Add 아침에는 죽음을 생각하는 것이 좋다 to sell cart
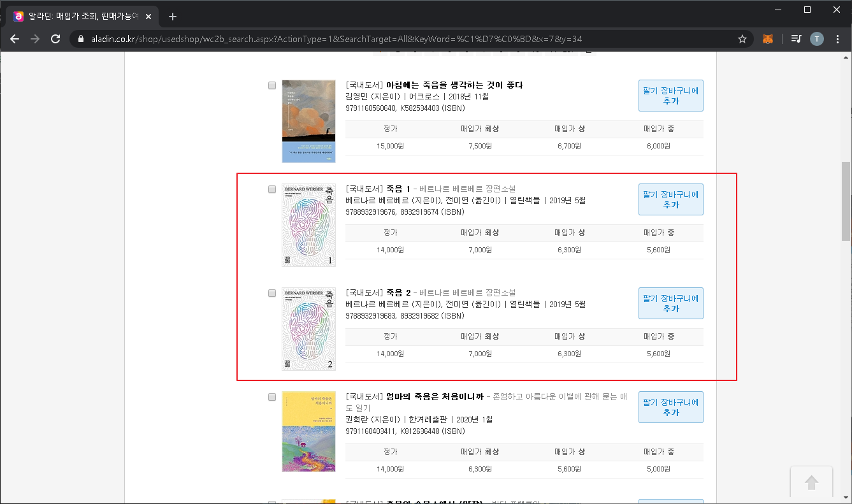The height and width of the screenshot is (504, 852). click(670, 96)
